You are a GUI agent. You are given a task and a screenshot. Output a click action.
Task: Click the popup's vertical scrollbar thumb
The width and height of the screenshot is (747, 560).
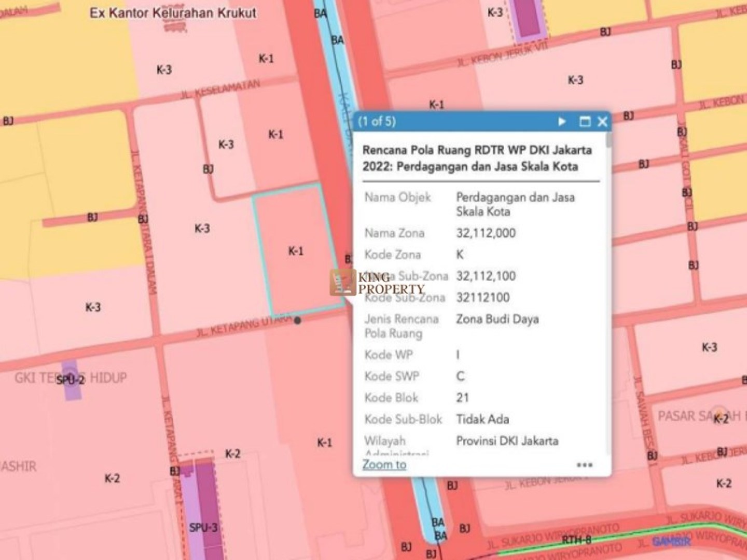(608, 140)
